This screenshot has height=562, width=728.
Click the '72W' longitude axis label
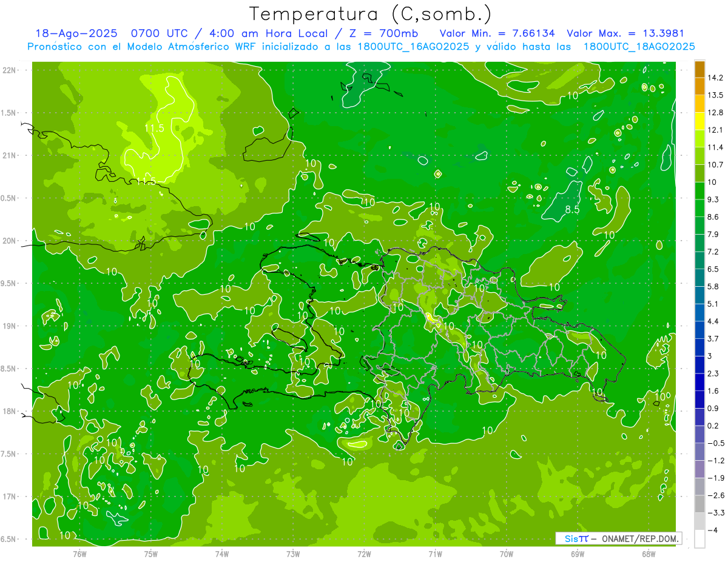(x=364, y=554)
